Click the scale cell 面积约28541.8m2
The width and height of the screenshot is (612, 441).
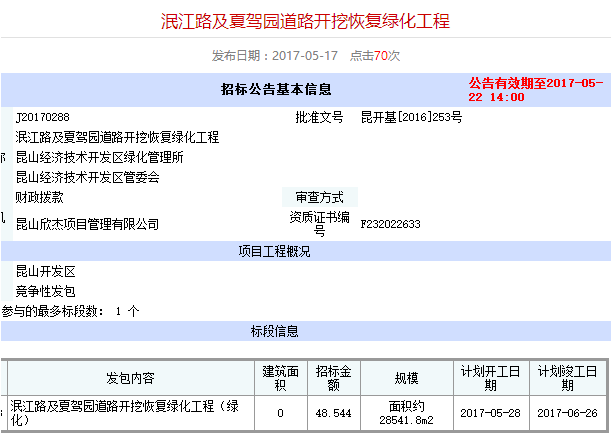coord(407,413)
